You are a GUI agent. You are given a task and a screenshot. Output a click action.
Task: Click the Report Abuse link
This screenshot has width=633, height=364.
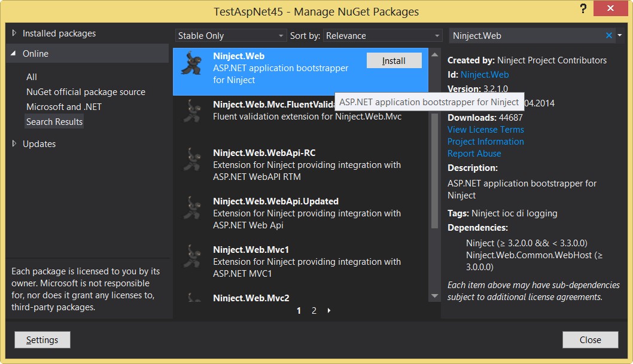click(474, 154)
